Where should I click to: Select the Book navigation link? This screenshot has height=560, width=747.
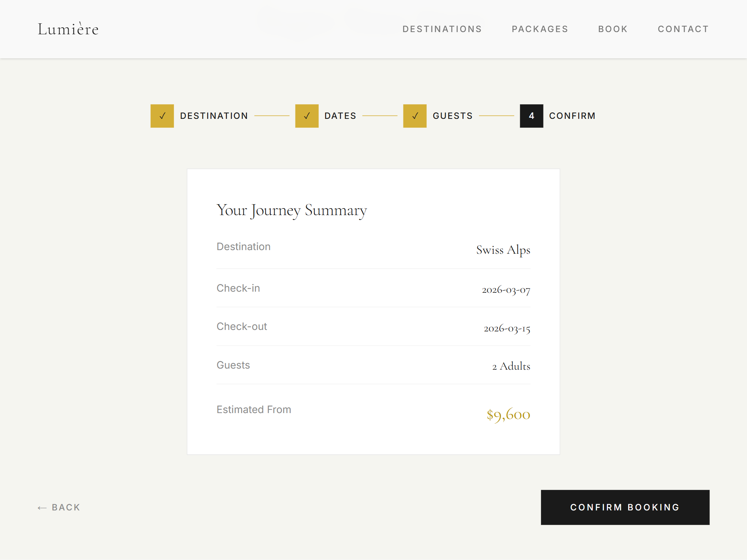point(613,29)
